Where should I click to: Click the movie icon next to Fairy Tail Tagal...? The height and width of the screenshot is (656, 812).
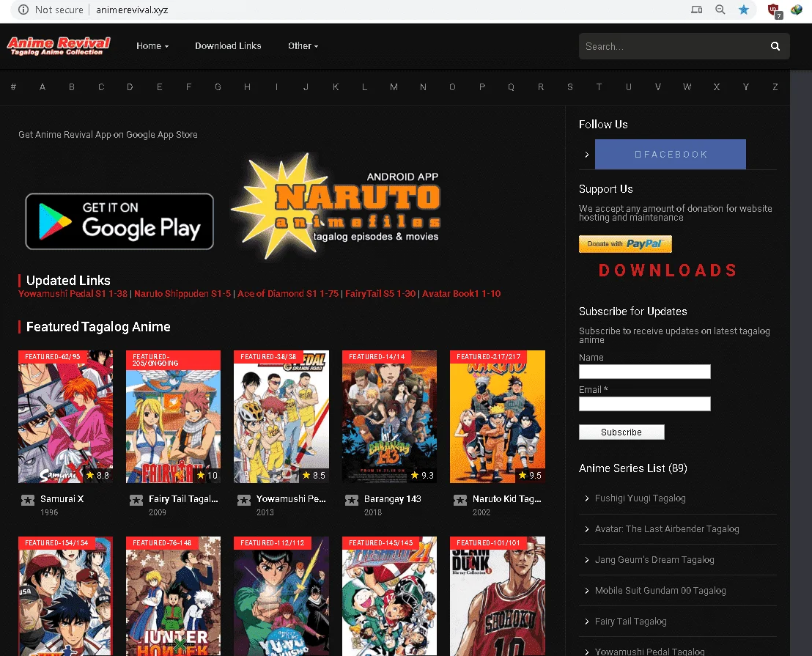[136, 500]
